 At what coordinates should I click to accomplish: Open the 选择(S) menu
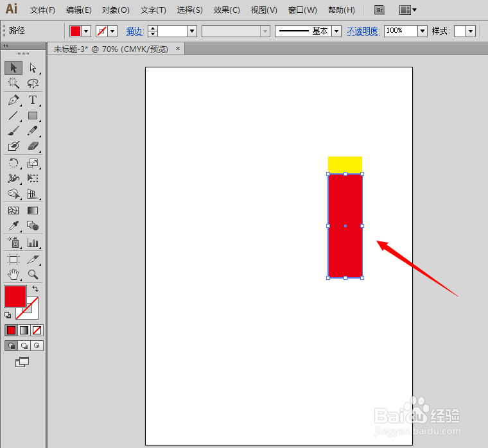click(190, 10)
